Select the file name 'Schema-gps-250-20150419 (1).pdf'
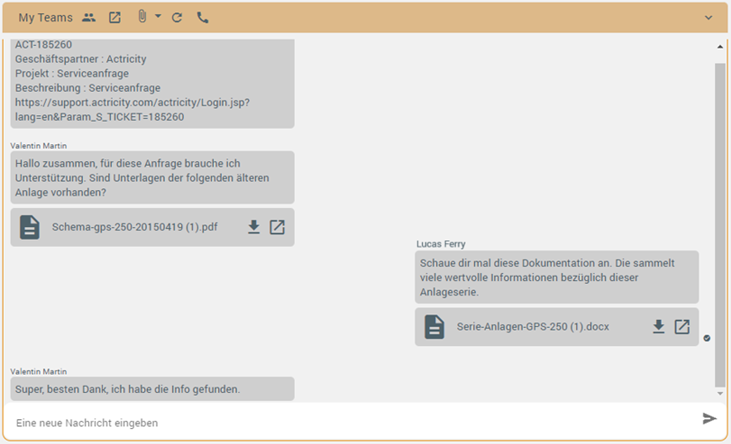 (x=135, y=227)
